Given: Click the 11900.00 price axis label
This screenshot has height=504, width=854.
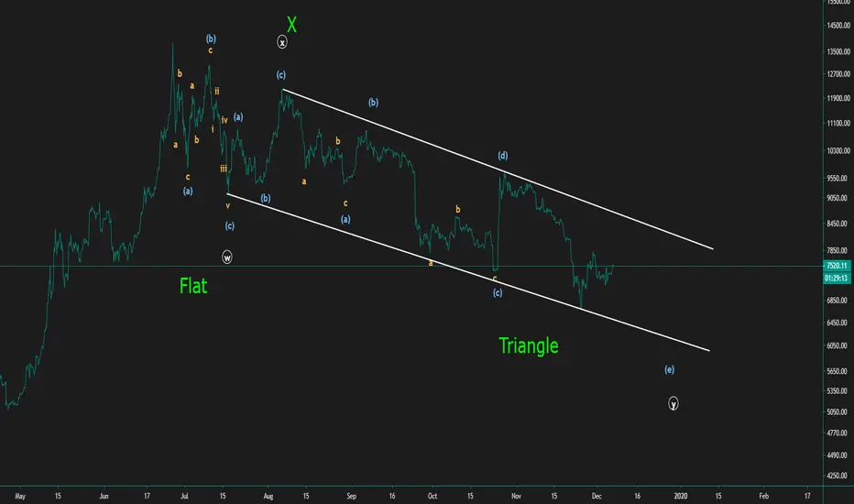Looking at the screenshot, I should [x=838, y=99].
